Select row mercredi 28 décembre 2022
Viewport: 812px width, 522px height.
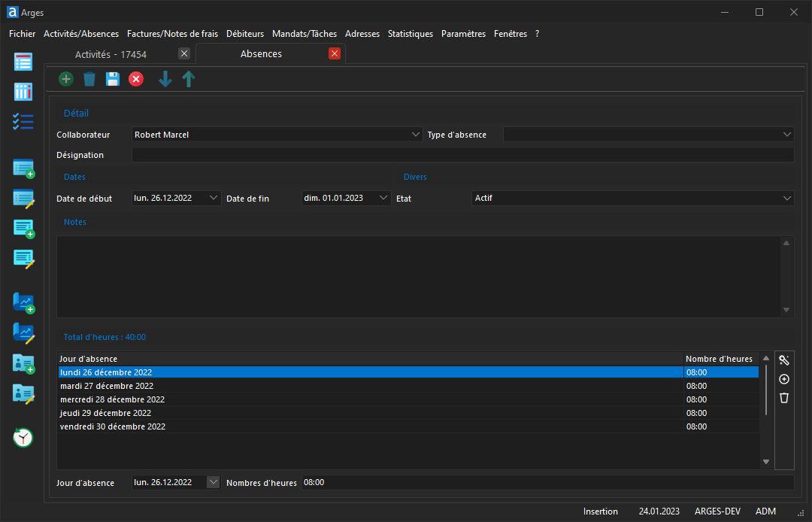408,399
